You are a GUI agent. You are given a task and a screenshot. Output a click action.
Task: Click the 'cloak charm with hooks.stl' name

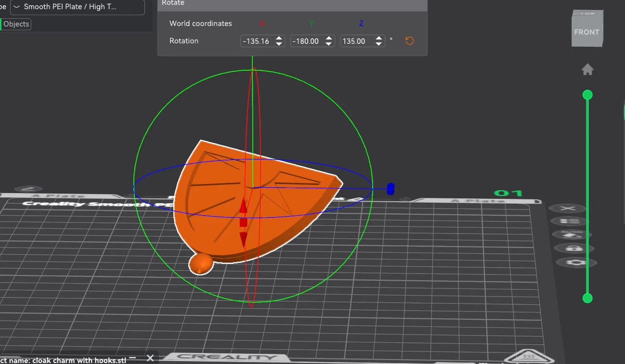coord(79,360)
